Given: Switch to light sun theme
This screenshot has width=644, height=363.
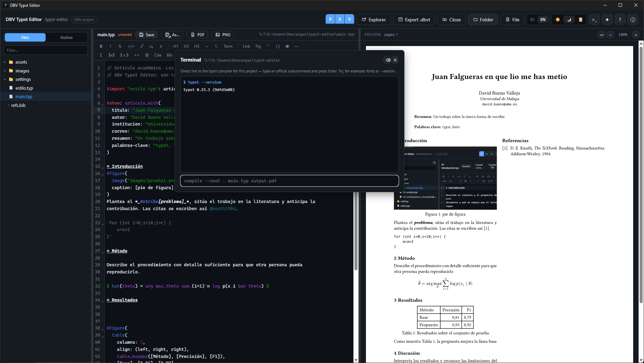Looking at the screenshot, I should (558, 20).
